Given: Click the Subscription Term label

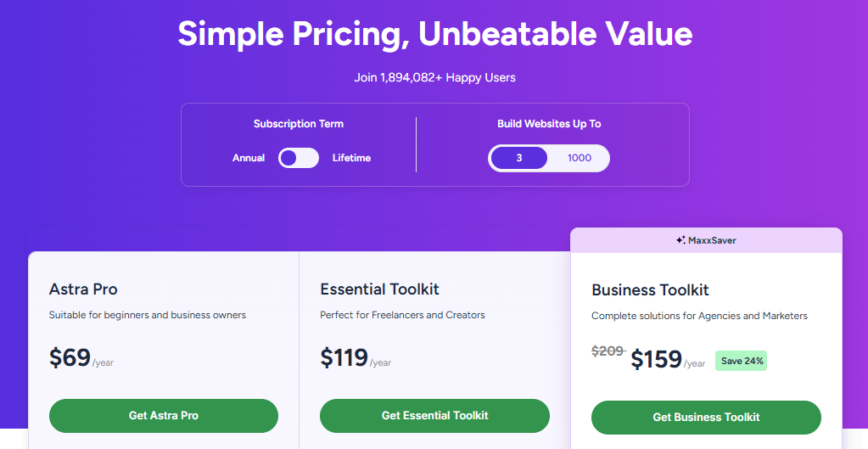Looking at the screenshot, I should click(x=299, y=124).
